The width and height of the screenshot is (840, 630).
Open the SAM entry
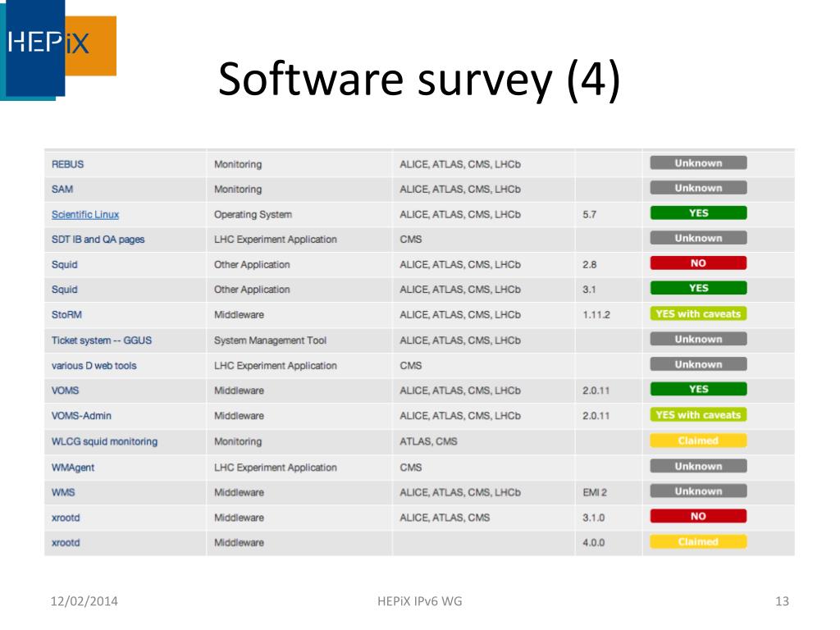[x=62, y=189]
